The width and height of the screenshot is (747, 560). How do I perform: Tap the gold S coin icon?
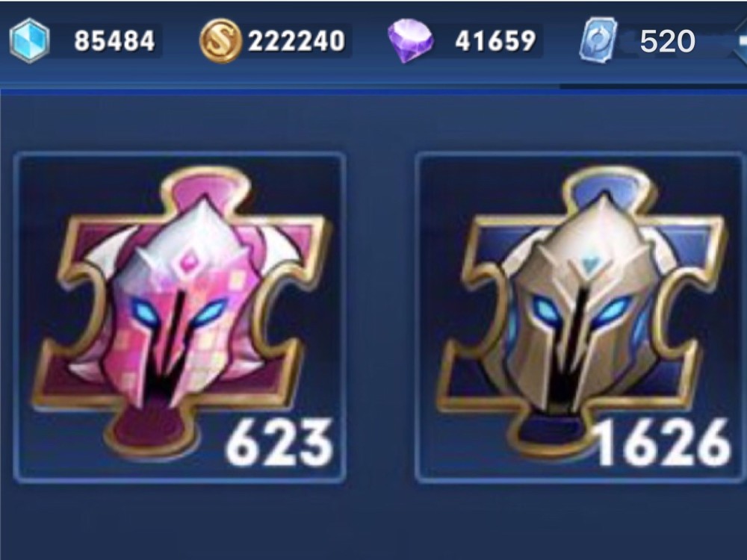[x=220, y=41]
